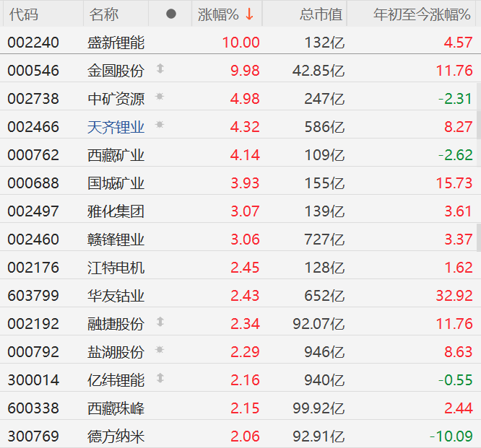The height and width of the screenshot is (448, 481).
Task: Select stock code 002497
Action: tap(33, 211)
